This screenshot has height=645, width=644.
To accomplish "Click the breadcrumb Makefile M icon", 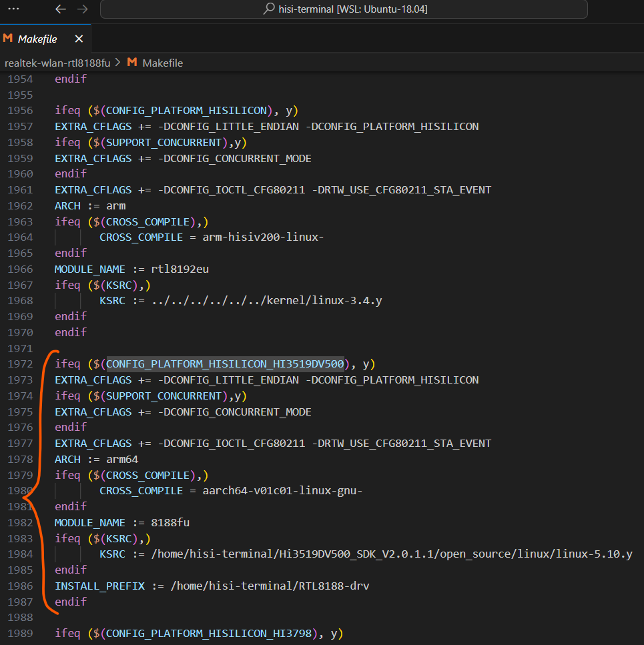I will tap(132, 63).
